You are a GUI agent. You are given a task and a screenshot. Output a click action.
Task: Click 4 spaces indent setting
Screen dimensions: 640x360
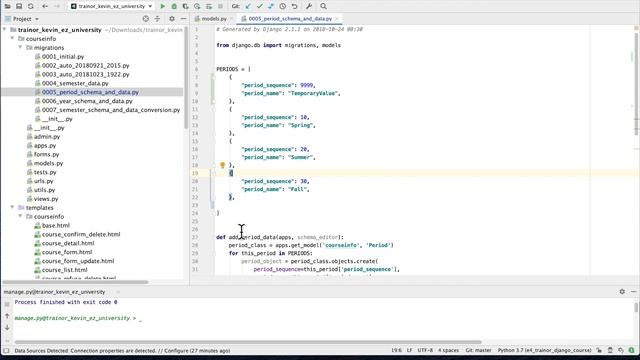click(x=449, y=350)
